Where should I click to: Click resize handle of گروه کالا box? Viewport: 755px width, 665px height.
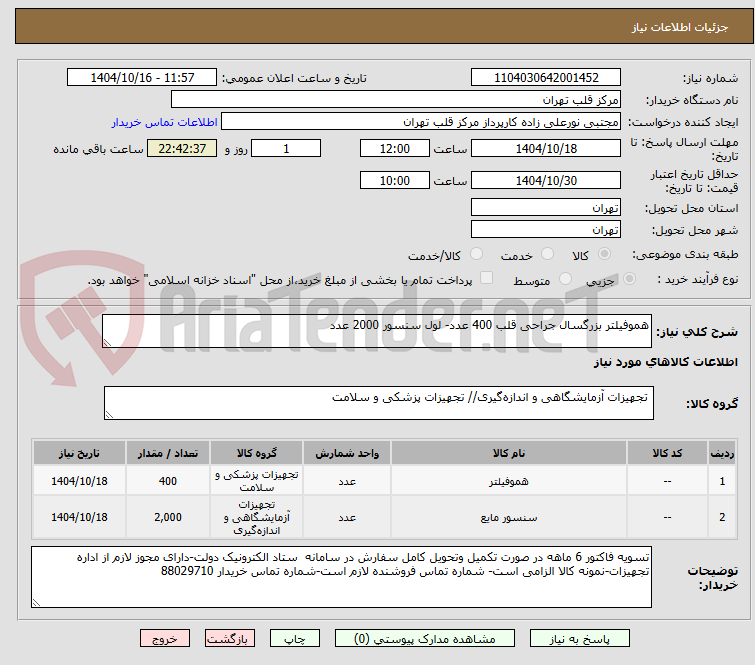pyautogui.click(x=109, y=415)
